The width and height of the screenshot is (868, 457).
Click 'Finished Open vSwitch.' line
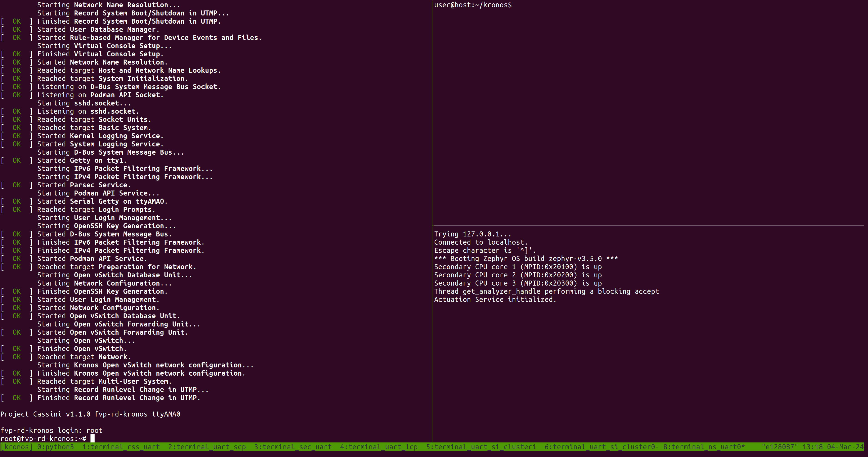82,349
